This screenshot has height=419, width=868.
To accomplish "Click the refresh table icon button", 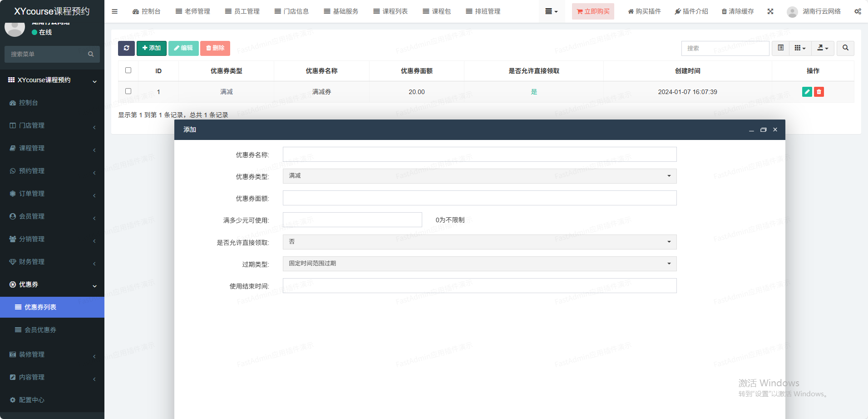I will pyautogui.click(x=126, y=48).
